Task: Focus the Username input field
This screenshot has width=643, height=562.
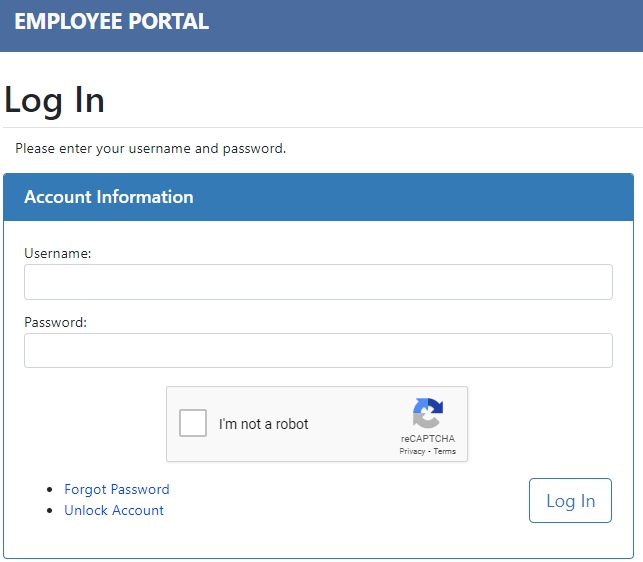Action: [318, 282]
